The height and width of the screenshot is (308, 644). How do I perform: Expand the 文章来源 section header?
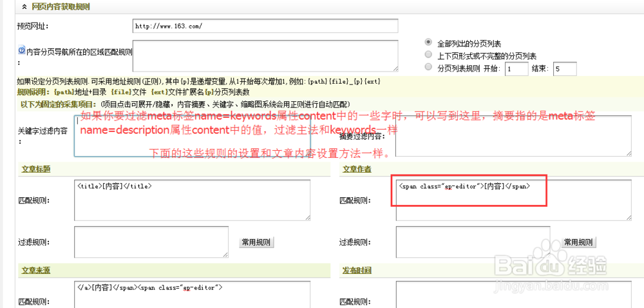[x=35, y=270]
